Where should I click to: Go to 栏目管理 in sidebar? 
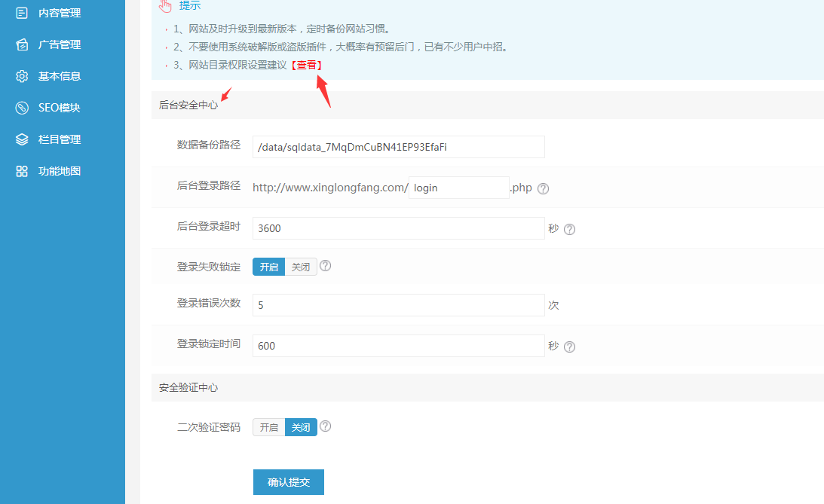tap(59, 139)
